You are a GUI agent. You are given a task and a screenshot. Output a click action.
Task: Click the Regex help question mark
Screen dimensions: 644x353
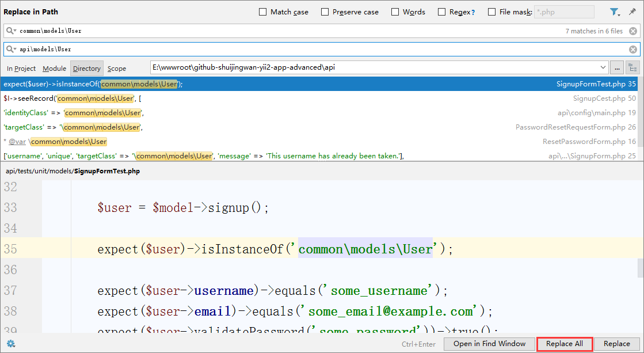point(473,12)
